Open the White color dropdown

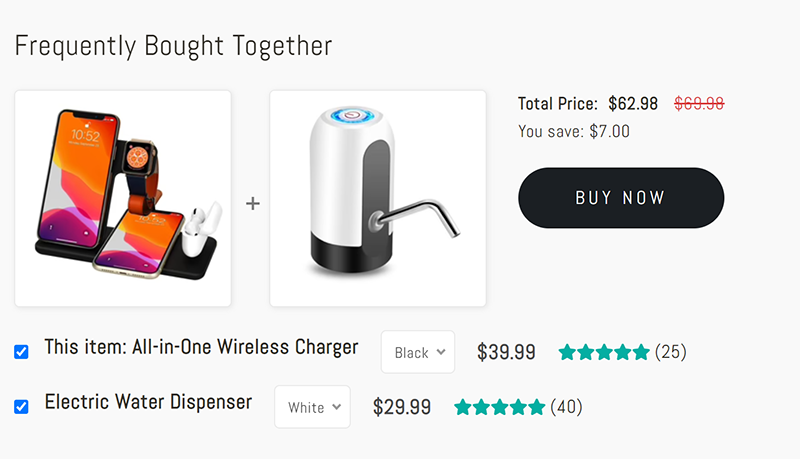pos(312,407)
